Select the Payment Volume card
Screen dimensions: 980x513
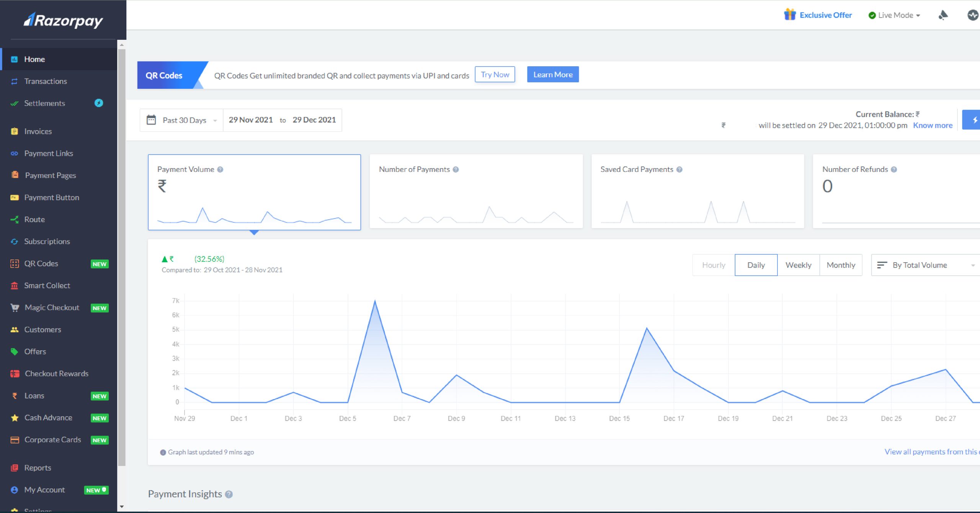click(x=254, y=192)
